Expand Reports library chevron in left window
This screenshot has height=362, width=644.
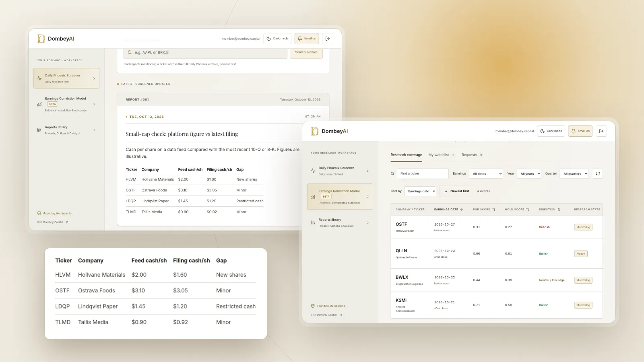pos(94,130)
